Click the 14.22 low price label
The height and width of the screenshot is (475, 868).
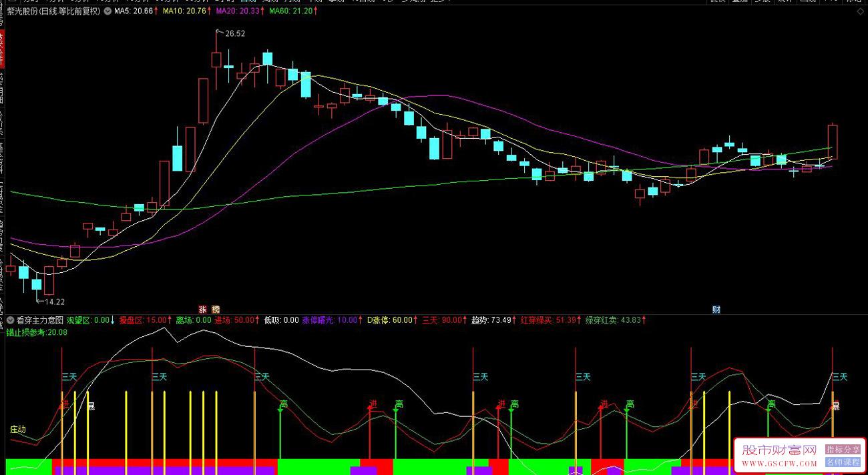pyautogui.click(x=55, y=302)
